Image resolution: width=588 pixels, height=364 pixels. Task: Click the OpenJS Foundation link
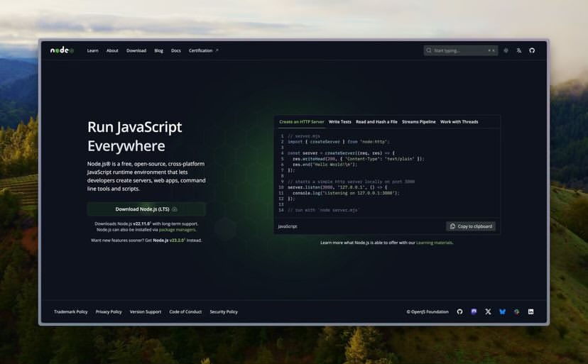428,312
